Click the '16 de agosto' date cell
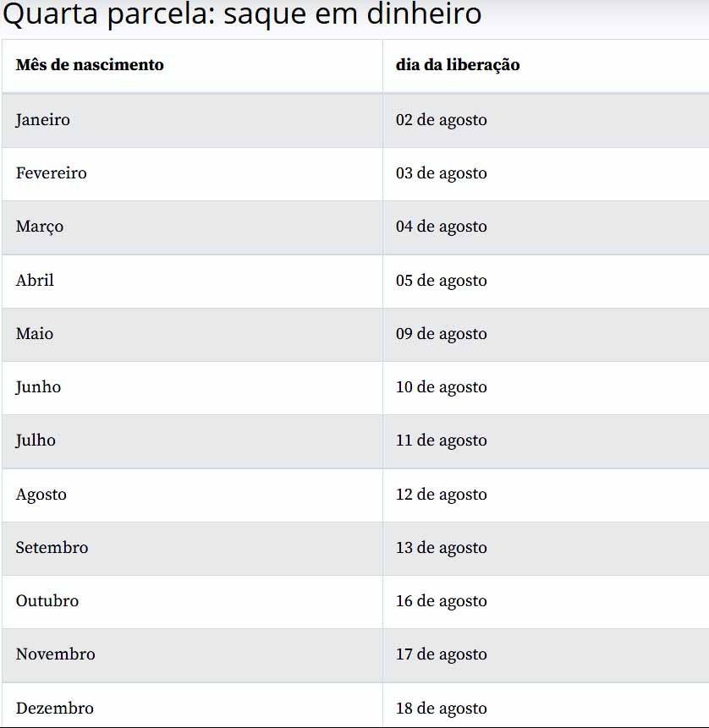The image size is (709, 728). pos(442,601)
